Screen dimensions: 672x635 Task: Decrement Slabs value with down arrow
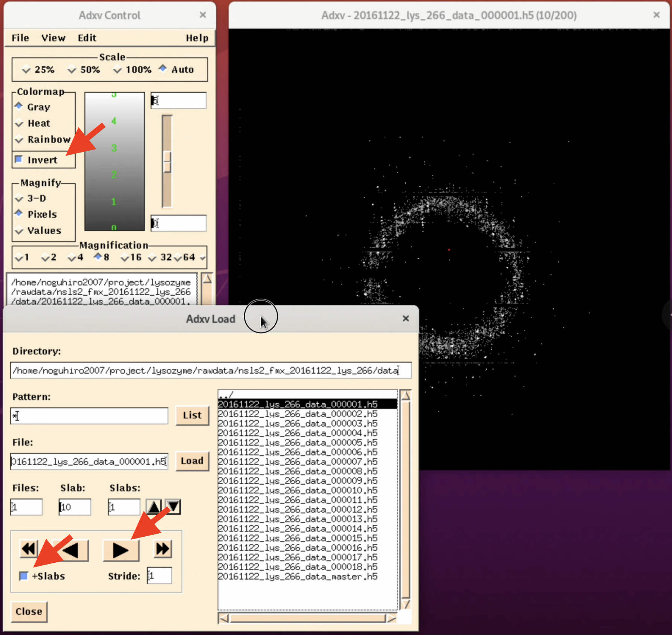[x=172, y=507]
